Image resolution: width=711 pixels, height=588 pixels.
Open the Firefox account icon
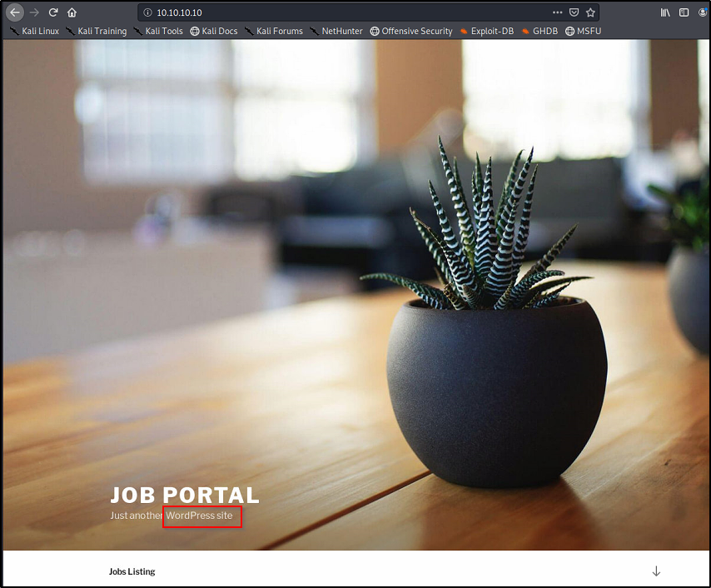704,12
